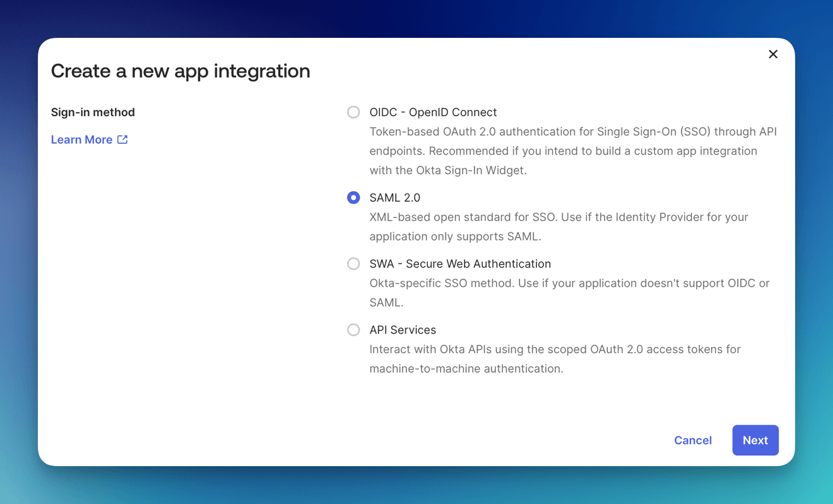Click the 'Sign-in method' heading

pos(93,112)
